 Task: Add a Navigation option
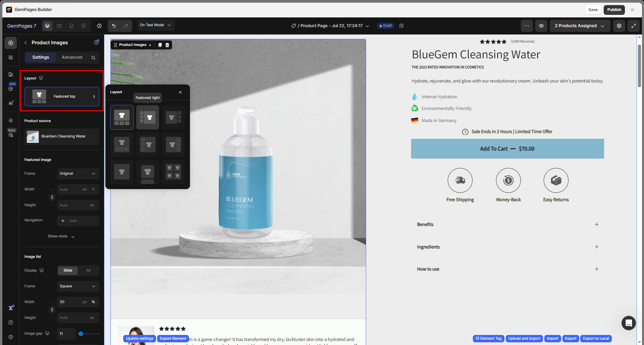pos(78,221)
